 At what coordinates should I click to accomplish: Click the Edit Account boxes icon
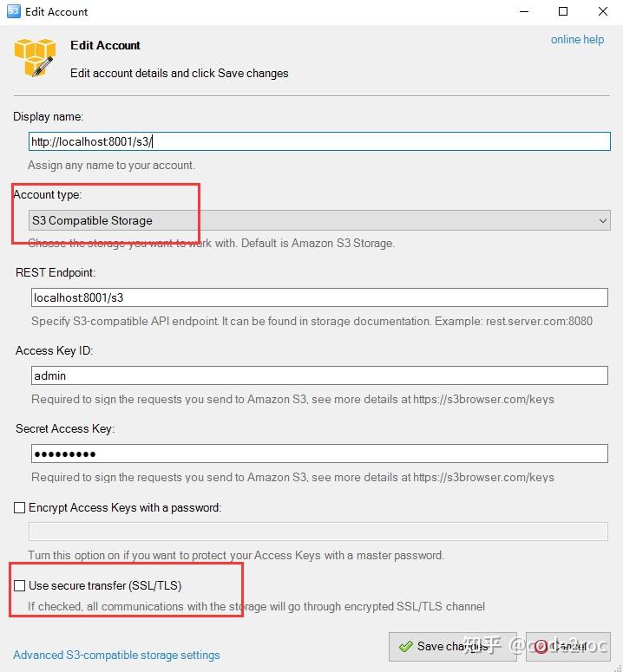coord(36,58)
